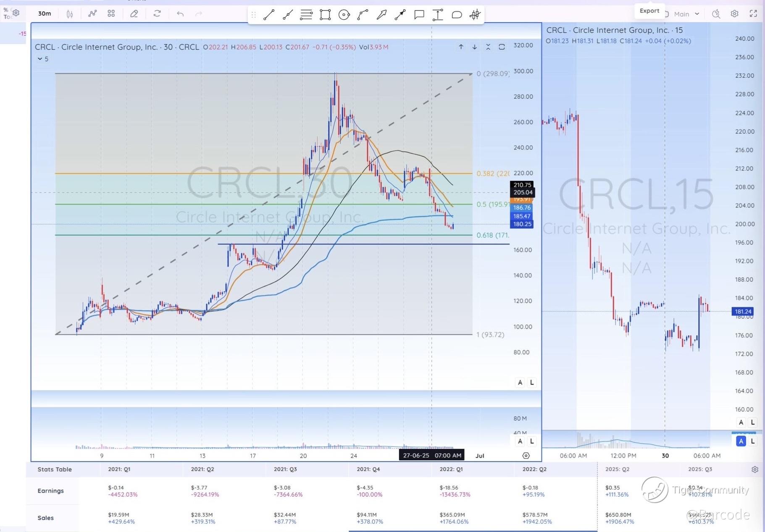765x532 pixels.
Task: Toggle log scale on 15-minute volume pane
Action: (x=753, y=441)
